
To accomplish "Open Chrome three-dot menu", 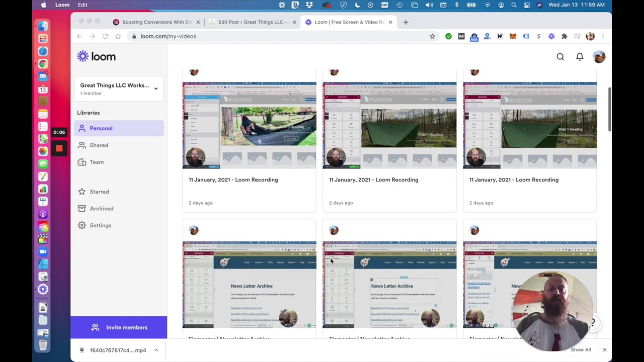I will pos(603,36).
